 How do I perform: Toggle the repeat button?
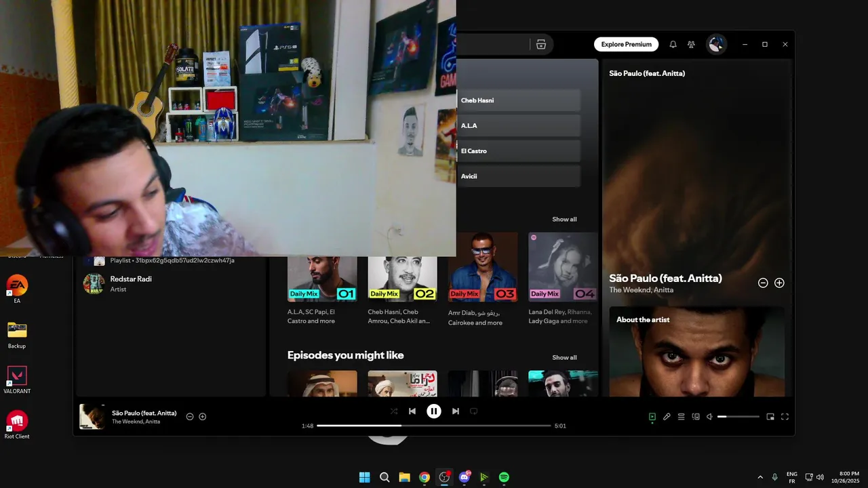coord(474,411)
